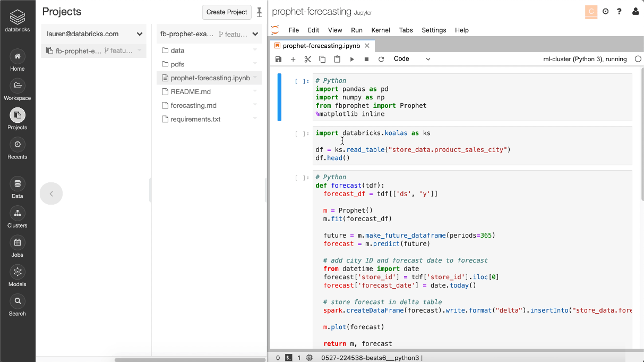Click the horizontal scrollbar under the file panel
644x362 pixels.
190,360
